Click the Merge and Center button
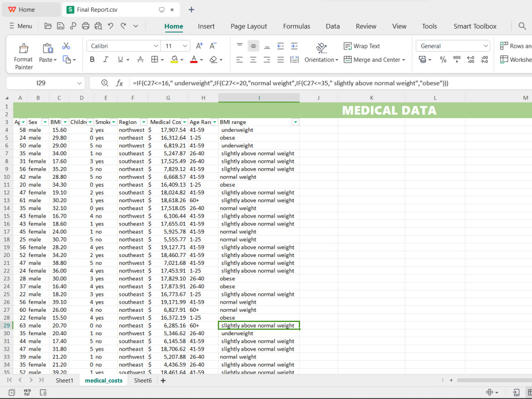 coord(375,60)
